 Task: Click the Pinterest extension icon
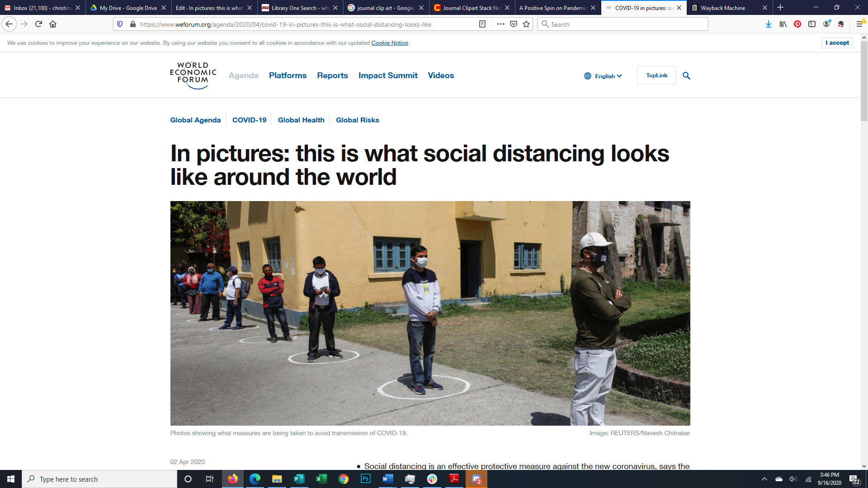[797, 24]
